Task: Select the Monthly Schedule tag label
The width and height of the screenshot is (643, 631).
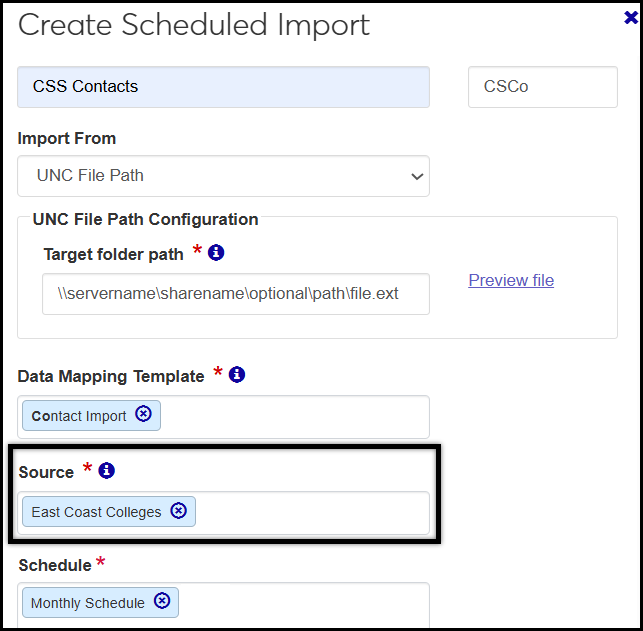Action: click(88, 603)
